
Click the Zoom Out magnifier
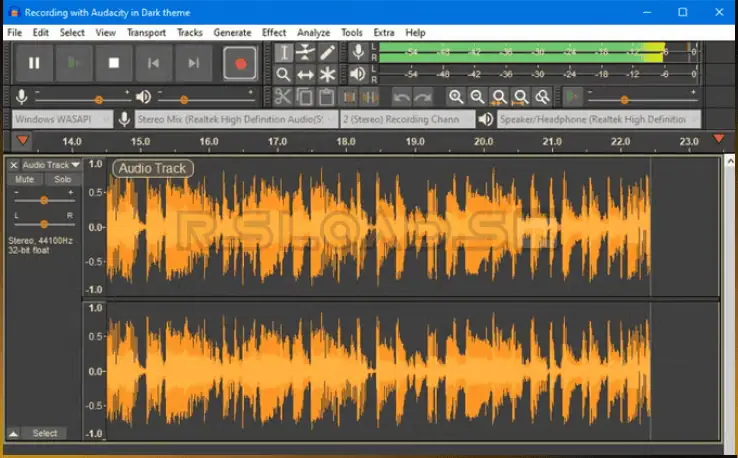pyautogui.click(x=477, y=97)
